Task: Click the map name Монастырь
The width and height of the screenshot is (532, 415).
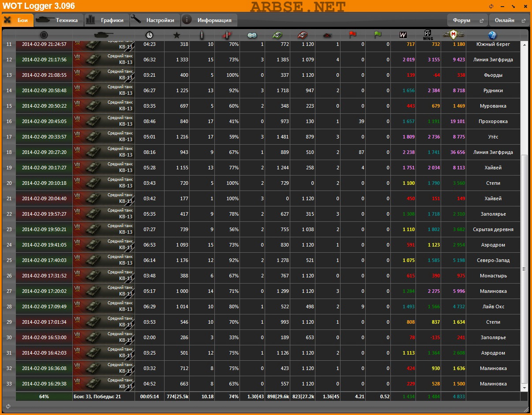Action: 493,276
